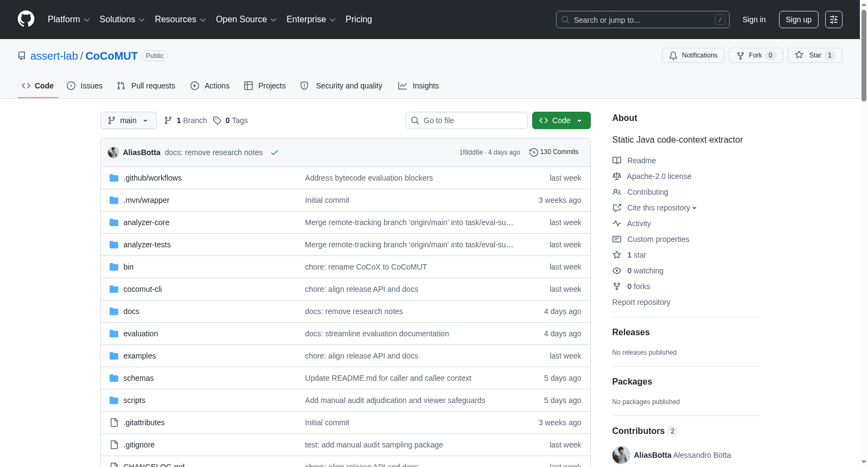868x467 pixels.
Task: Open the .github/workflows folder icon
Action: tap(114, 178)
